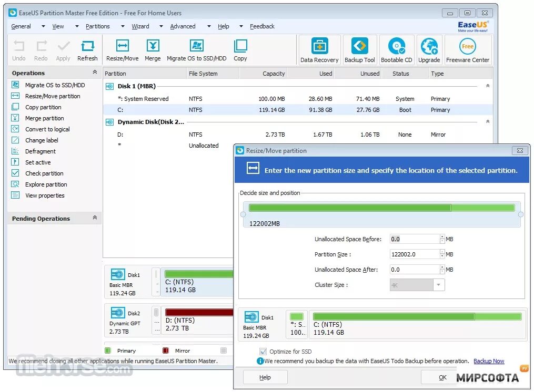Grab the left resize handle of partition bar
The height and width of the screenshot is (392, 534).
(243, 214)
